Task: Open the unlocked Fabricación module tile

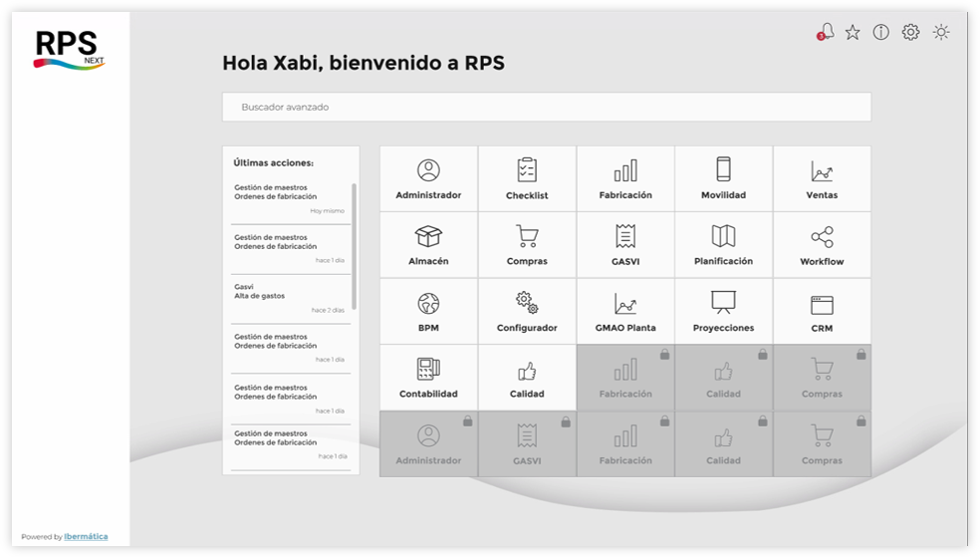Action: (625, 179)
